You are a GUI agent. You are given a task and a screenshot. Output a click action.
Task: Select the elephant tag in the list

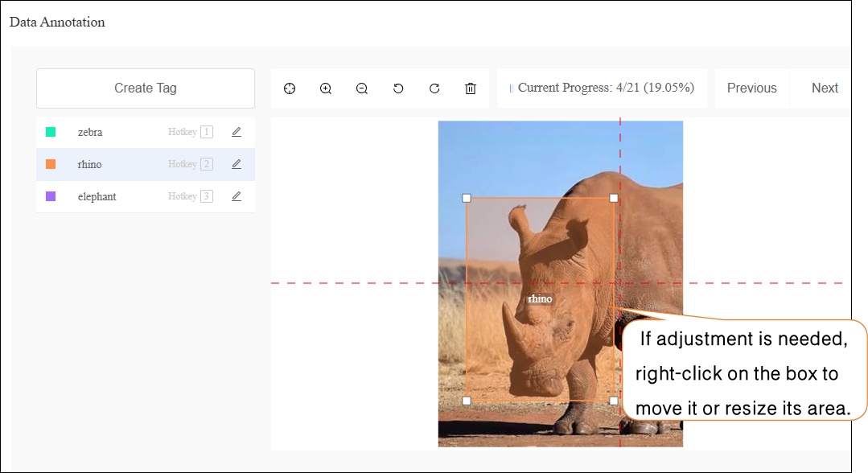[x=97, y=196]
